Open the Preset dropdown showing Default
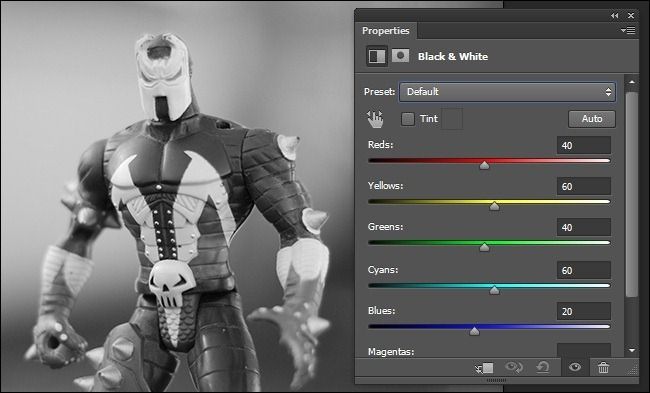The image size is (650, 393). [x=507, y=92]
